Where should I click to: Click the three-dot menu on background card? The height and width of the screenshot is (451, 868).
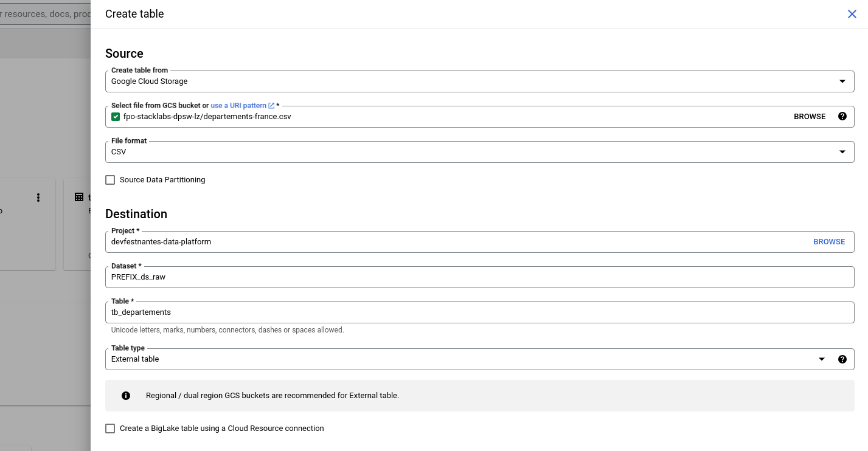[38, 198]
